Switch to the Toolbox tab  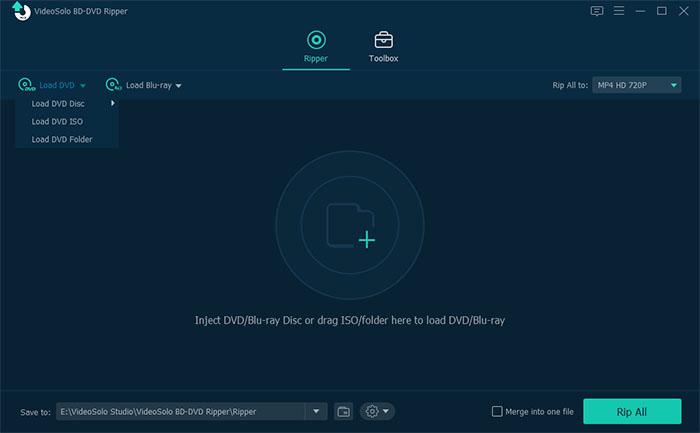click(x=383, y=46)
